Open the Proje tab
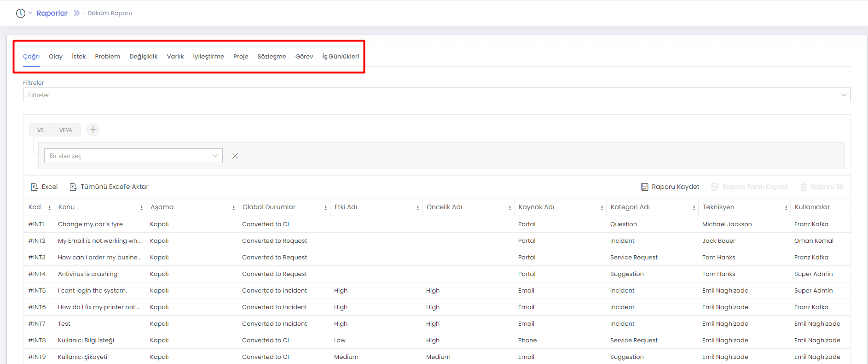 [241, 57]
